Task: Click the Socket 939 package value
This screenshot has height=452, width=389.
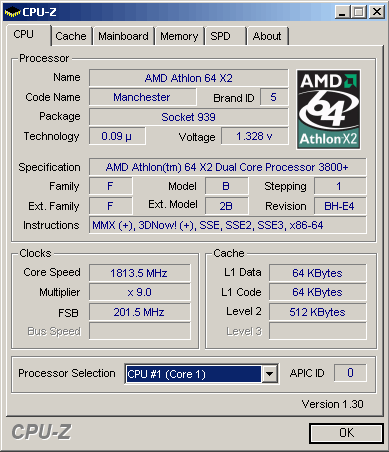Action: (x=189, y=117)
